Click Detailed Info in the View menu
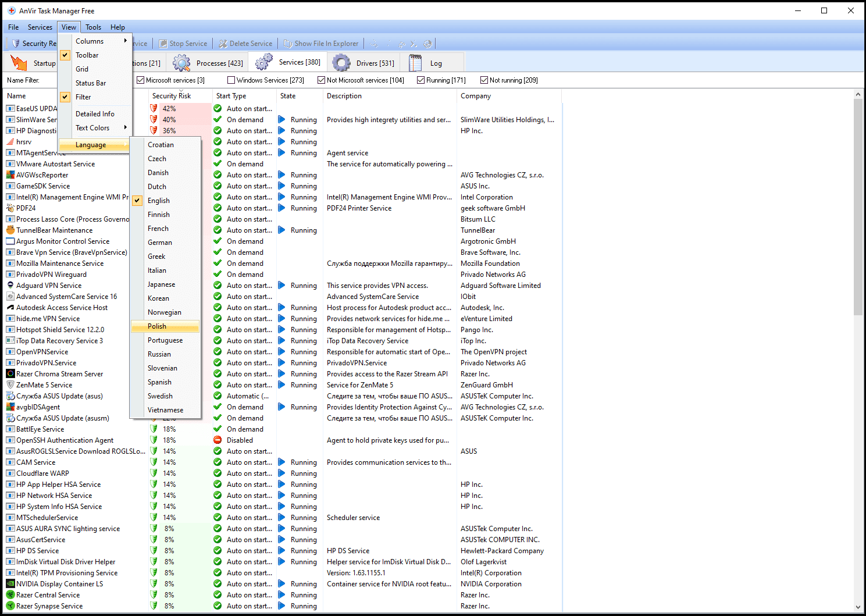Viewport: 866px width, 616px height. pyautogui.click(x=95, y=114)
